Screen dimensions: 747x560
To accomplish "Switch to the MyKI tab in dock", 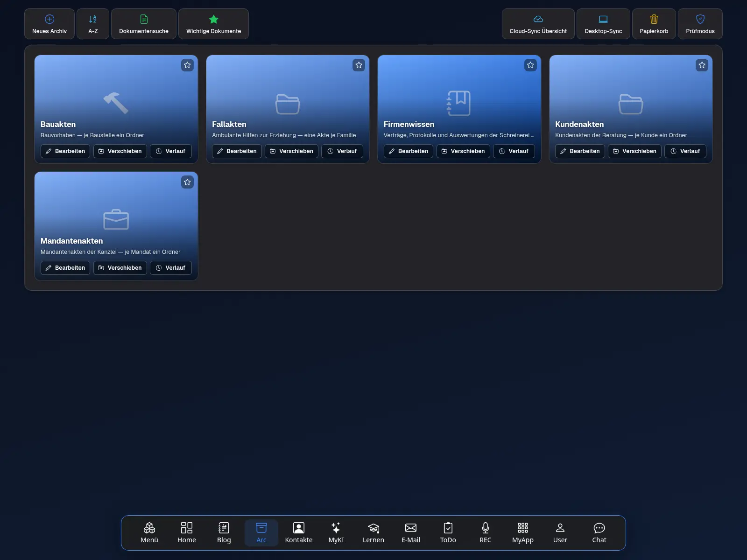I will [x=336, y=533].
